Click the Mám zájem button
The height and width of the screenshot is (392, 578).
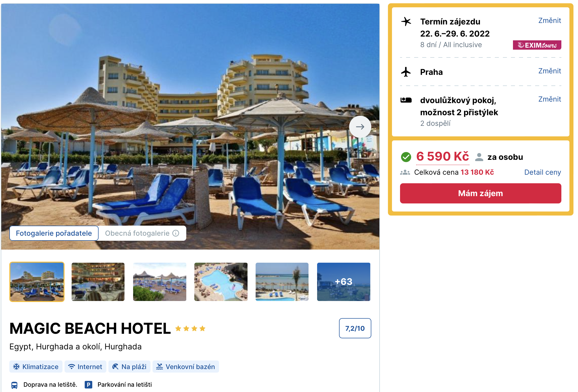[480, 193]
